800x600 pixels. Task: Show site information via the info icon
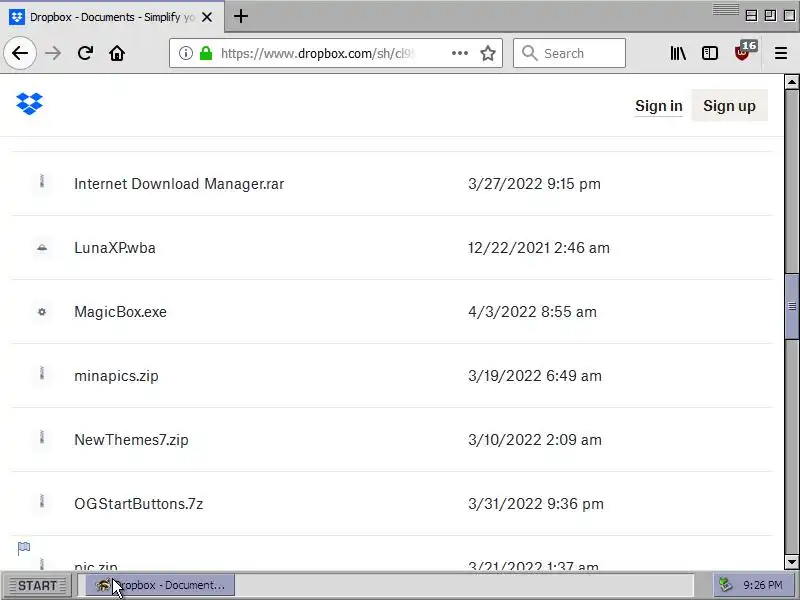[186, 53]
